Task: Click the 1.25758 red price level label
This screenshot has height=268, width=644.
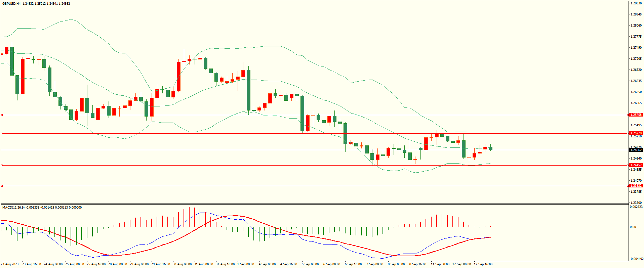Action: point(636,115)
